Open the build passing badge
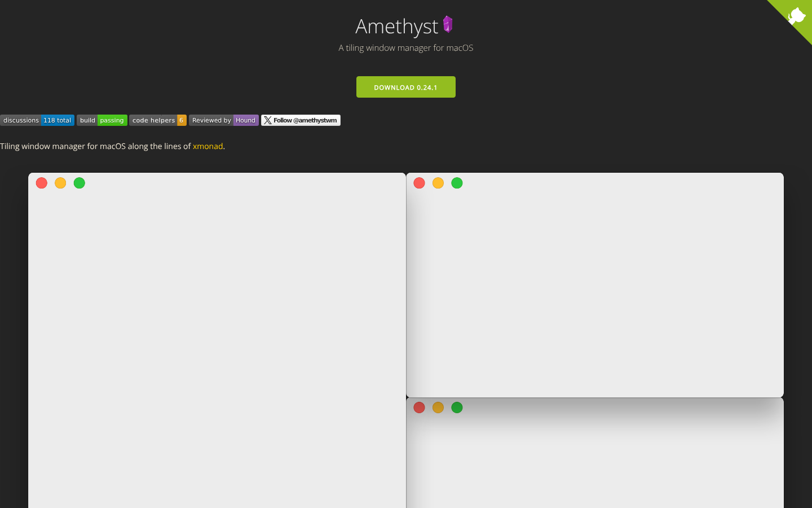This screenshot has height=508, width=812. coord(102,120)
